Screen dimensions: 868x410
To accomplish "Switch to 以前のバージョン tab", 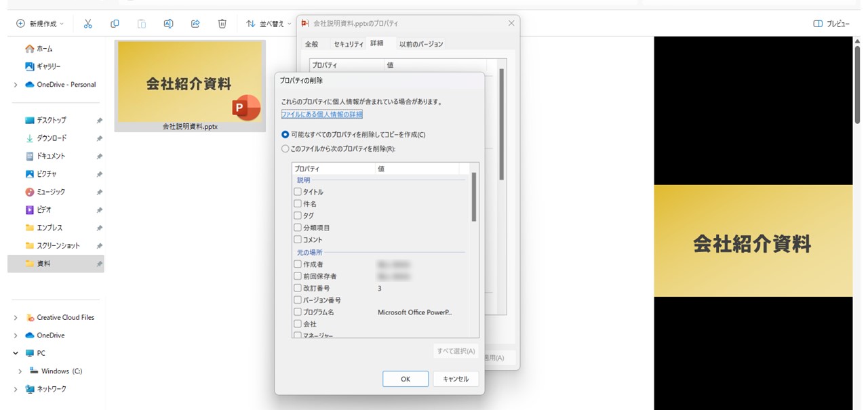I will pos(421,44).
